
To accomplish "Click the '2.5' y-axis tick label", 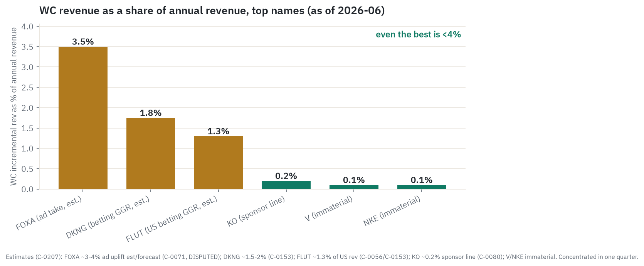I will (28, 88).
